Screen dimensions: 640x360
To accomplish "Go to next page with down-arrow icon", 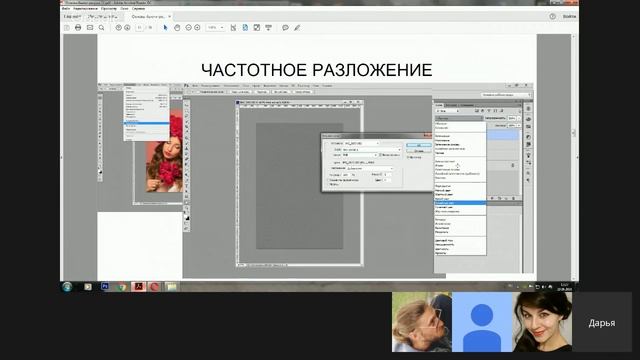I will [x=127, y=28].
